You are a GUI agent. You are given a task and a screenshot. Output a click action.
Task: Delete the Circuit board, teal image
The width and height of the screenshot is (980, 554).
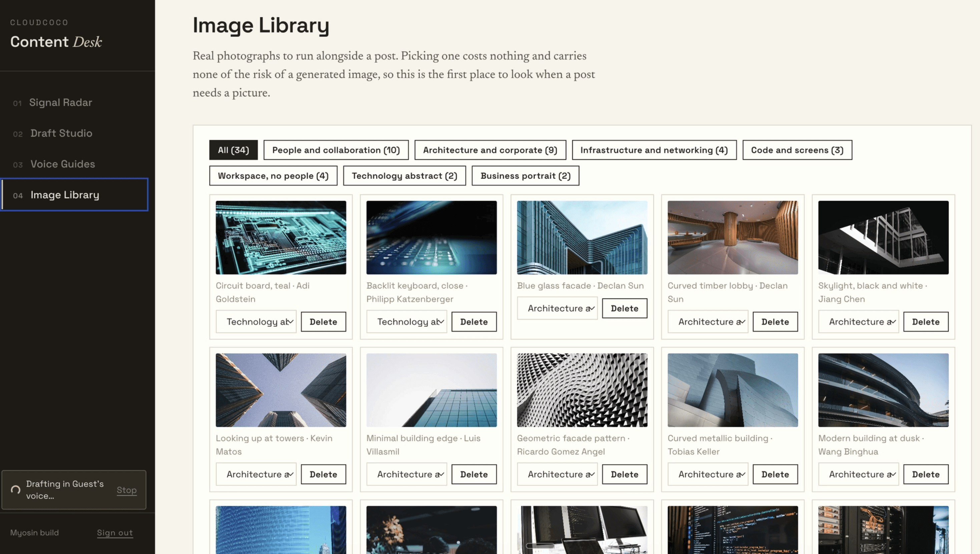[323, 322]
